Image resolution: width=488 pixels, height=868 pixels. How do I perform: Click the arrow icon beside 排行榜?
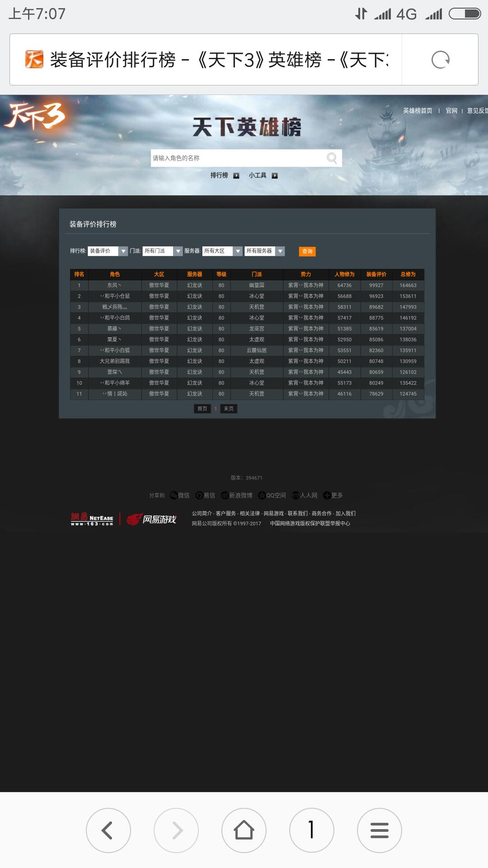[236, 175]
